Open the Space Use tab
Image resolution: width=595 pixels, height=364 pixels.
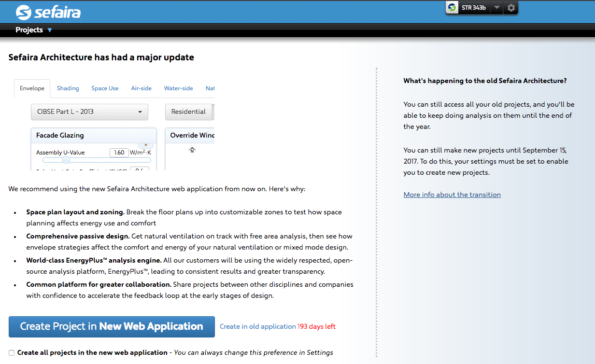[x=105, y=88]
